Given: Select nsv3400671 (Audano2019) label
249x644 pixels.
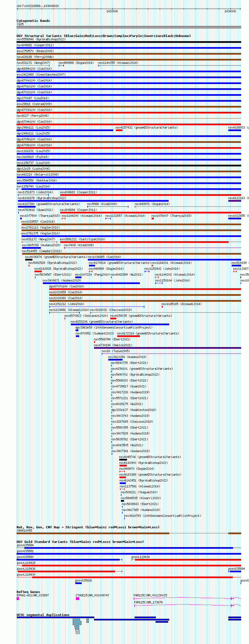Looking at the screenshot, I should click(x=62, y=280).
